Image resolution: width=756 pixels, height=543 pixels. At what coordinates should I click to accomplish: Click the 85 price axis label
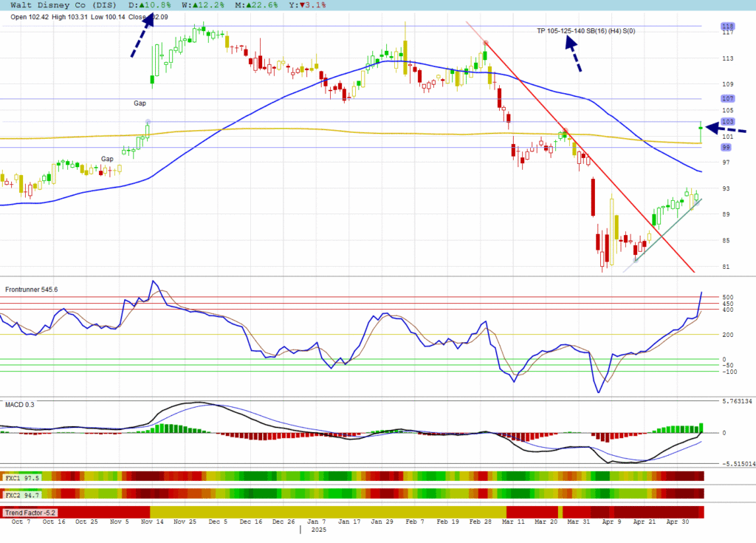coord(726,240)
